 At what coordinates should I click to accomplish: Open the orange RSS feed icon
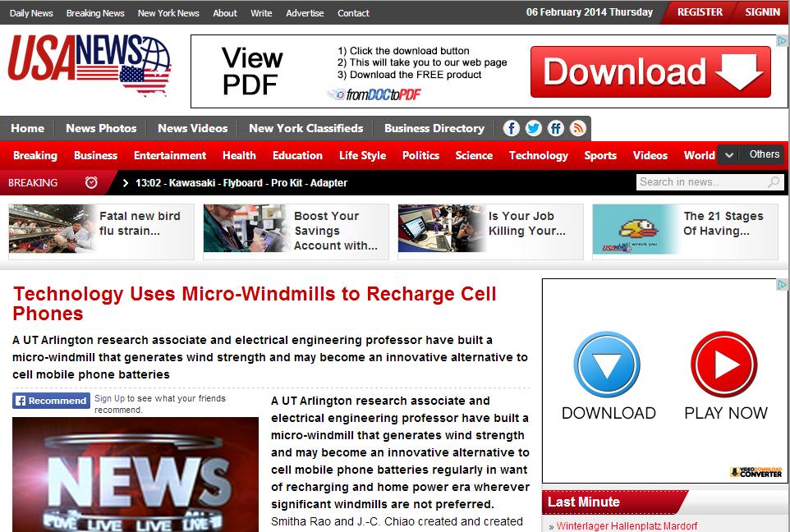(578, 128)
